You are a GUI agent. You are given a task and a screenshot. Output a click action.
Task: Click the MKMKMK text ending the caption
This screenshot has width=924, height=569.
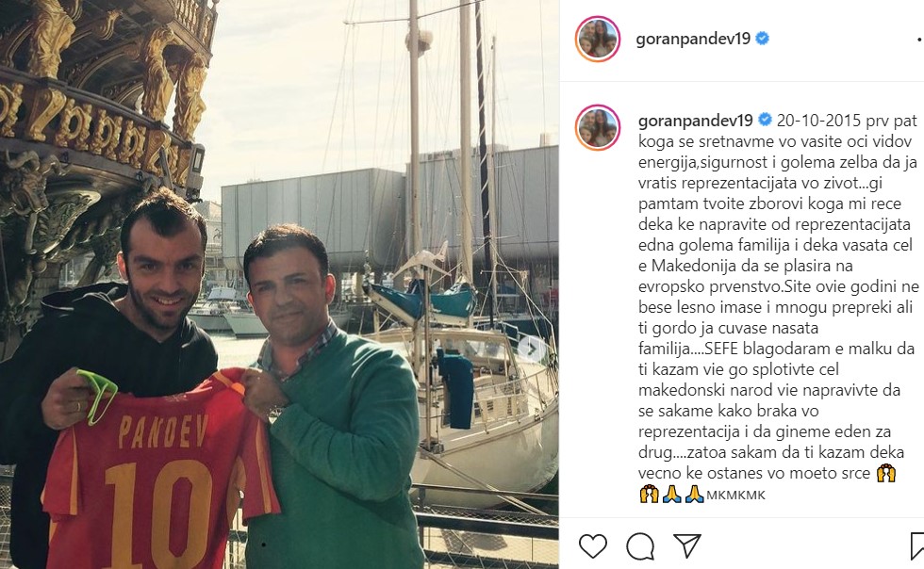coord(735,496)
